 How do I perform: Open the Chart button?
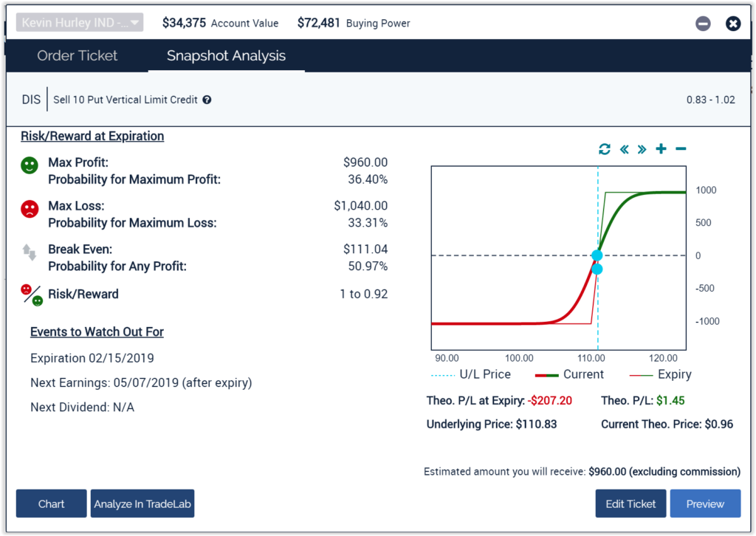pos(52,504)
